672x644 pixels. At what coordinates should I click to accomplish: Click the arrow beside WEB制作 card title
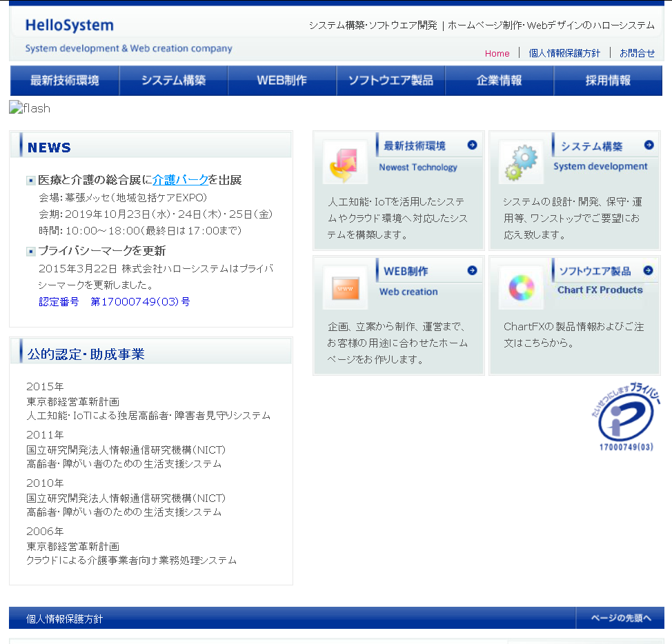pos(472,270)
